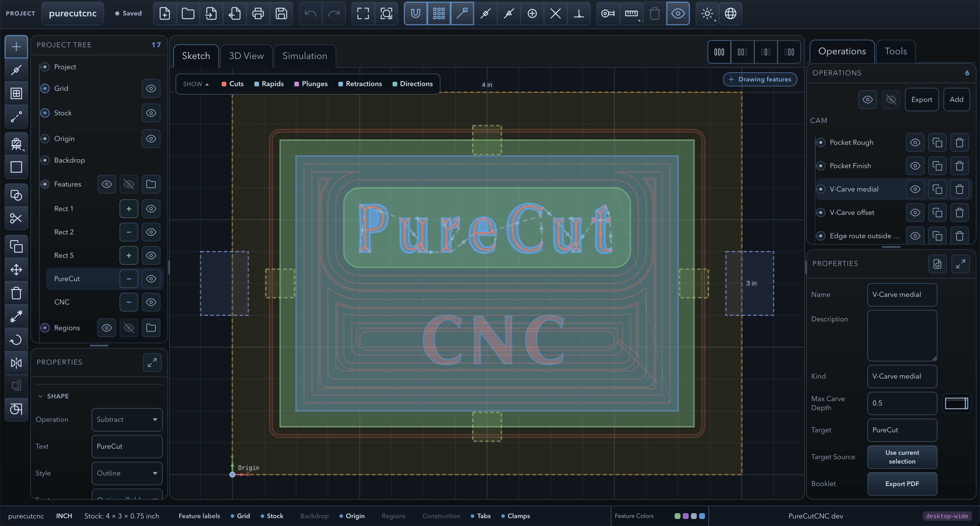
Task: Click the magnet snap toggle in the toolbar
Action: click(x=415, y=13)
